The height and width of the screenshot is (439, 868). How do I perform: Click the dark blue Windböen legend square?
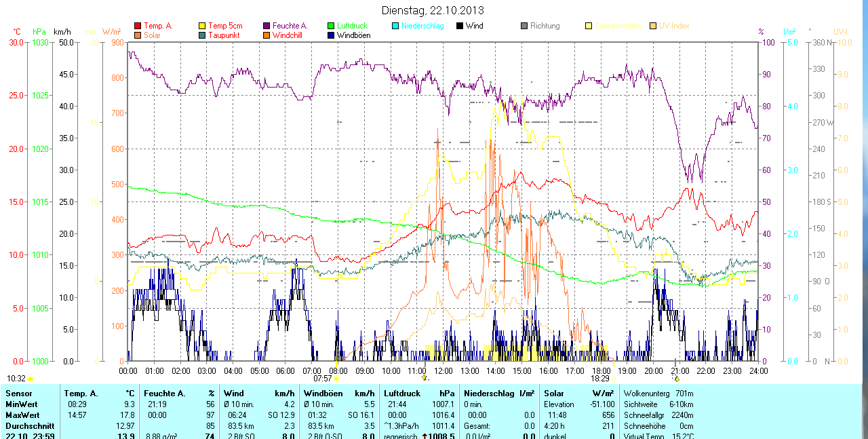[x=331, y=35]
